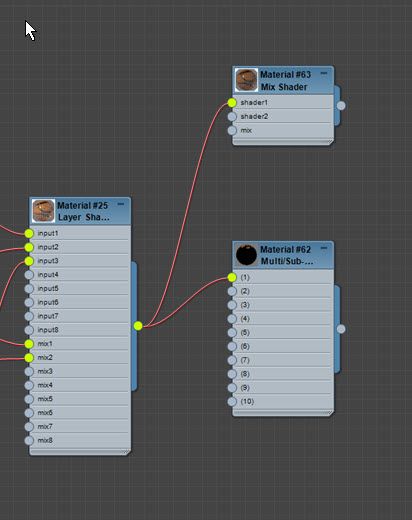Viewport: 412px width, 520px height.
Task: Click the (3) socket on Multi/Sub node
Action: 232,305
